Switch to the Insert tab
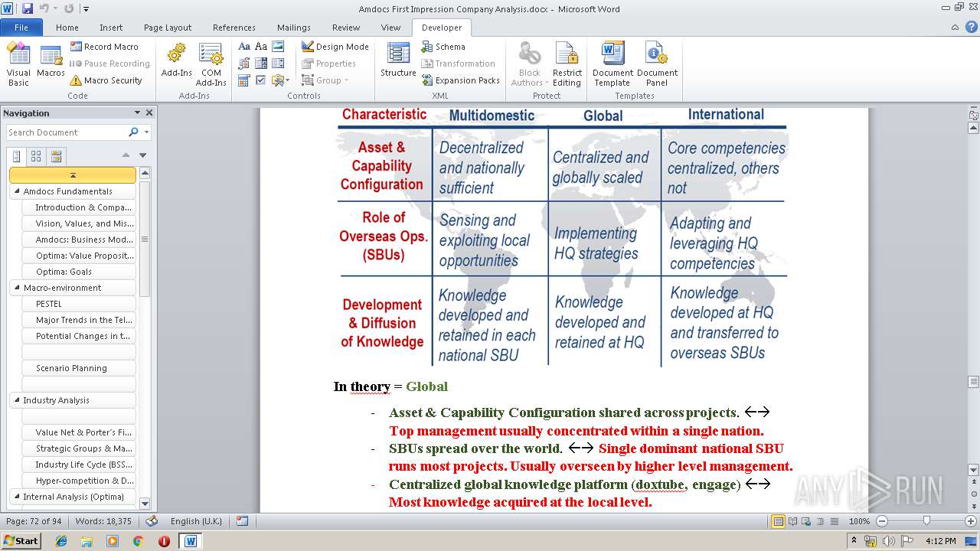The height and width of the screenshot is (551, 980). coord(111,28)
